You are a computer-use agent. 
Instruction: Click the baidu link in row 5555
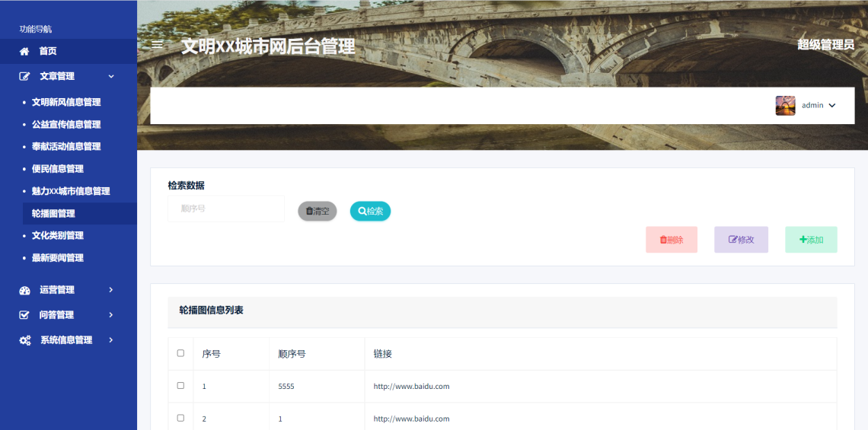point(411,387)
